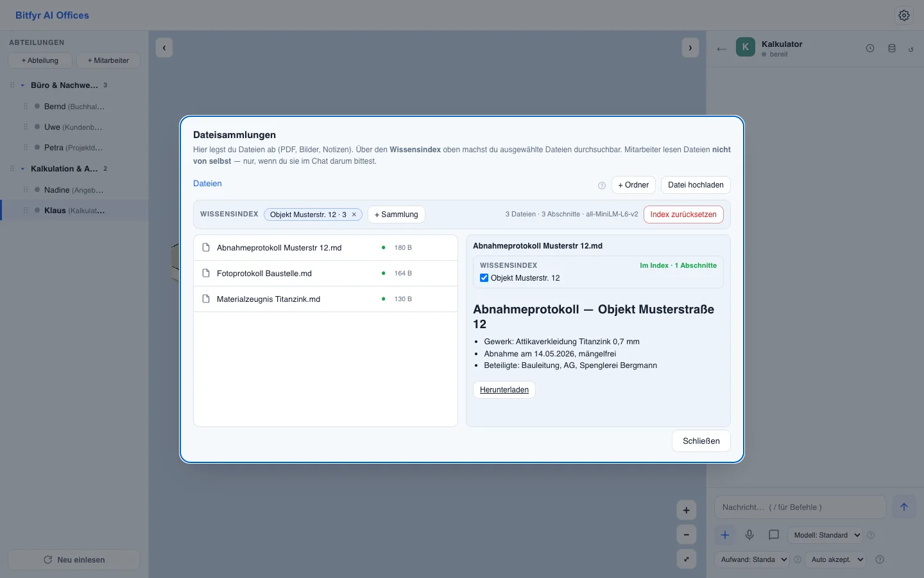Click the speech bubble icon in chat toolbar
This screenshot has height=578, width=924.
click(x=774, y=535)
